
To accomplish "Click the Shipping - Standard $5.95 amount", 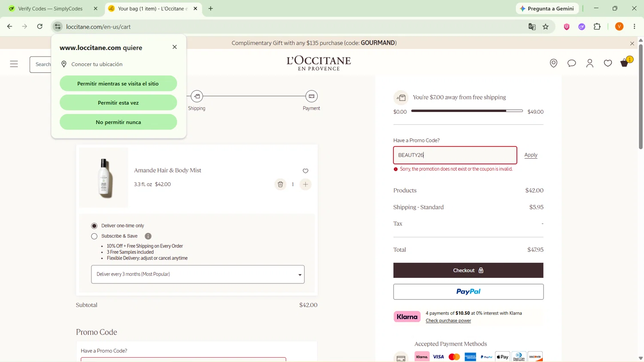I will coord(536,207).
